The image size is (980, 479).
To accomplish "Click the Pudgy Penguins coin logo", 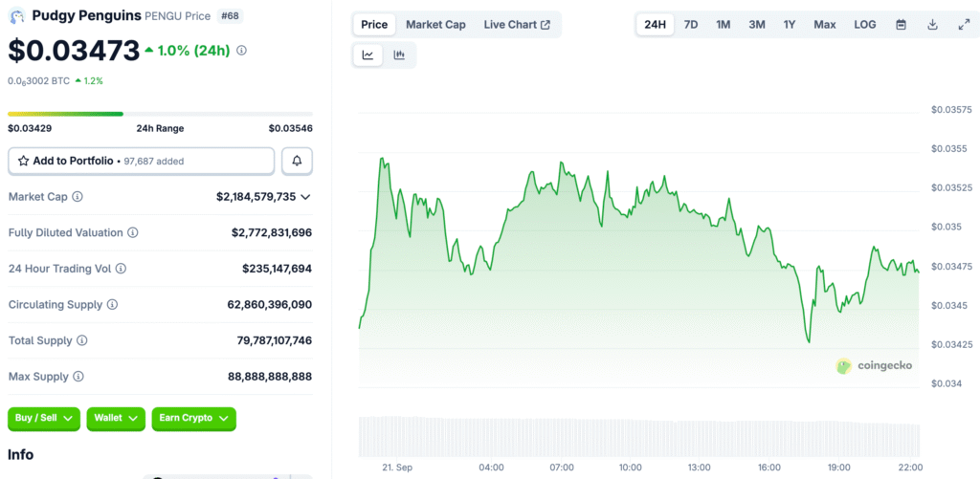I will pos(17,15).
